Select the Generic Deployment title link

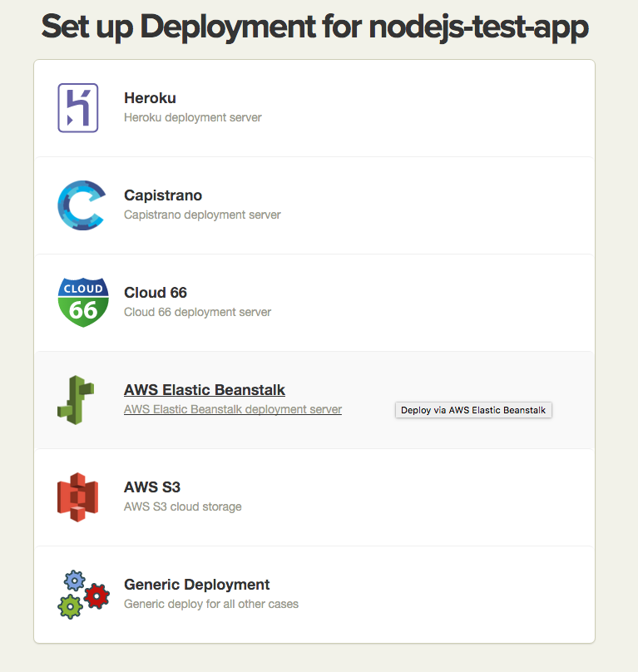tap(197, 585)
